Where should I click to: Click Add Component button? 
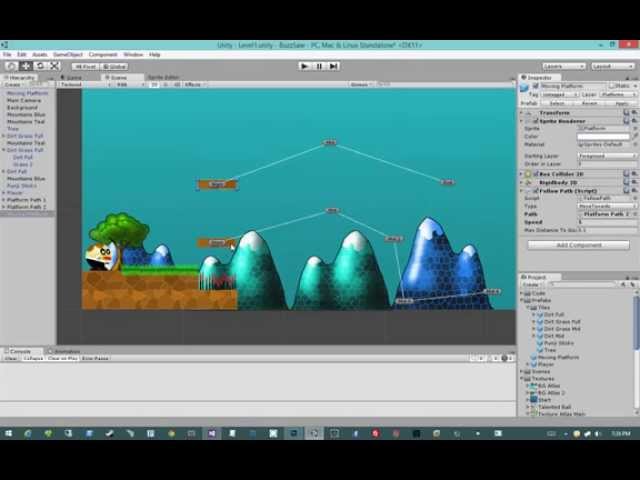coord(579,245)
